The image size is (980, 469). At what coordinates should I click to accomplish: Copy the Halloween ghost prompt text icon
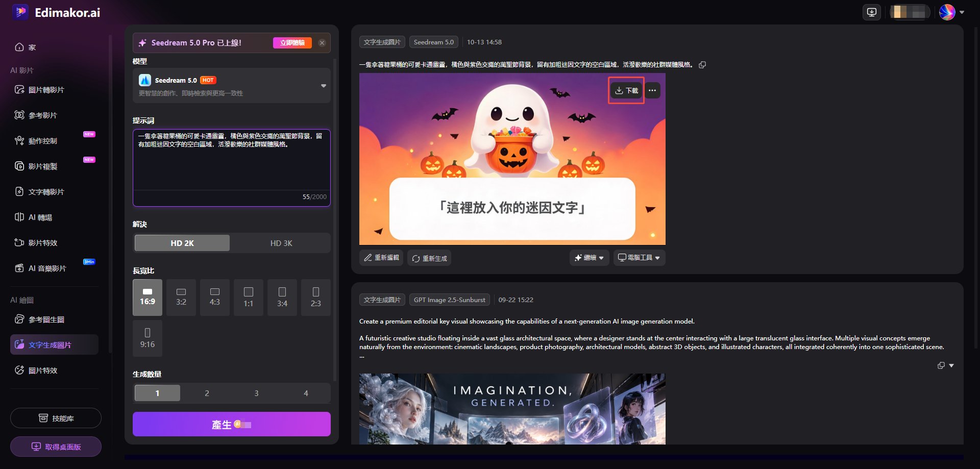pyautogui.click(x=702, y=65)
